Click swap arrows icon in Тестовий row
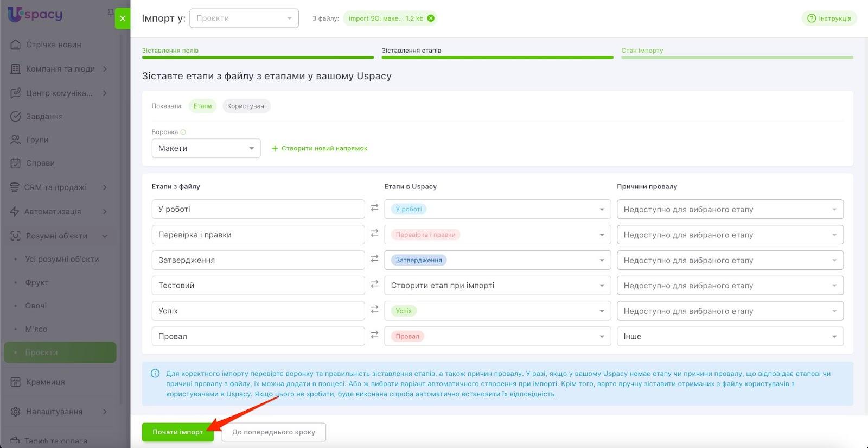 374,284
